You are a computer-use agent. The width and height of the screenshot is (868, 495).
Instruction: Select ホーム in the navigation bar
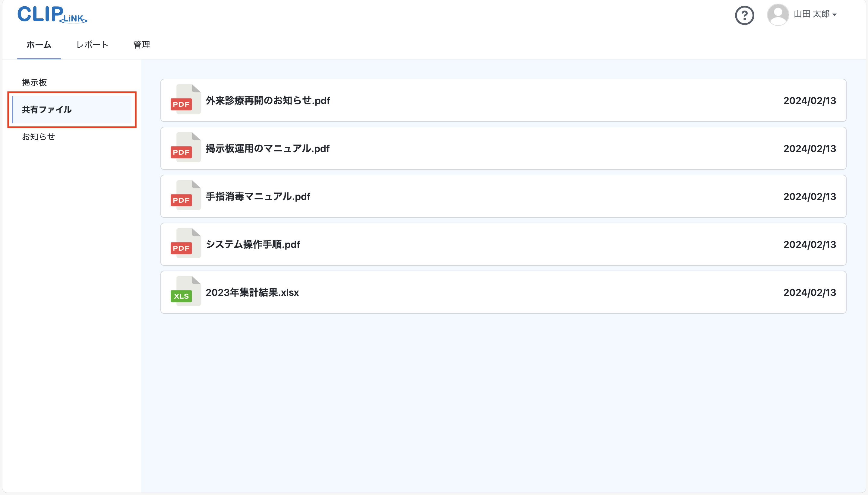pos(39,45)
